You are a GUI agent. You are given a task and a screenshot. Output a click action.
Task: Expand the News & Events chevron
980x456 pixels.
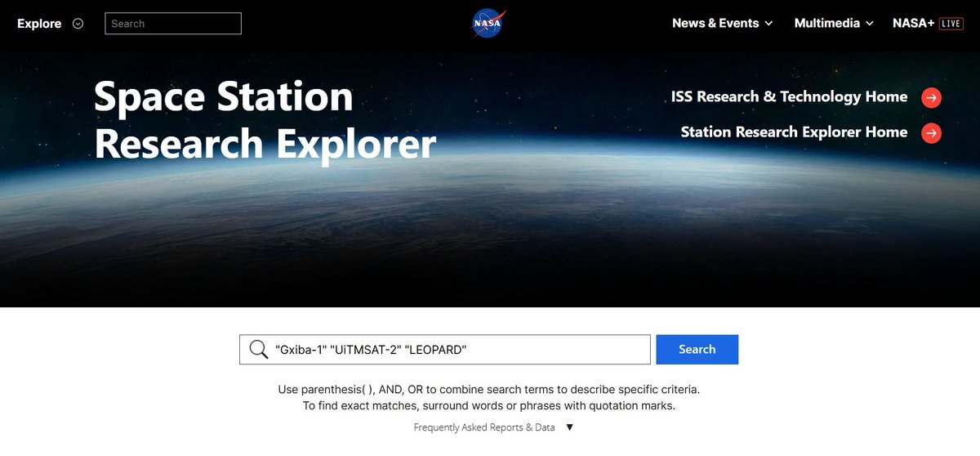coord(768,24)
